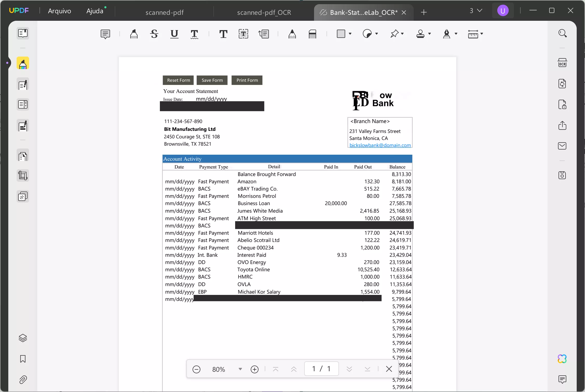Screen dimensions: 585x392
Task: Expand the Shapes dropdown arrow
Action: click(349, 34)
